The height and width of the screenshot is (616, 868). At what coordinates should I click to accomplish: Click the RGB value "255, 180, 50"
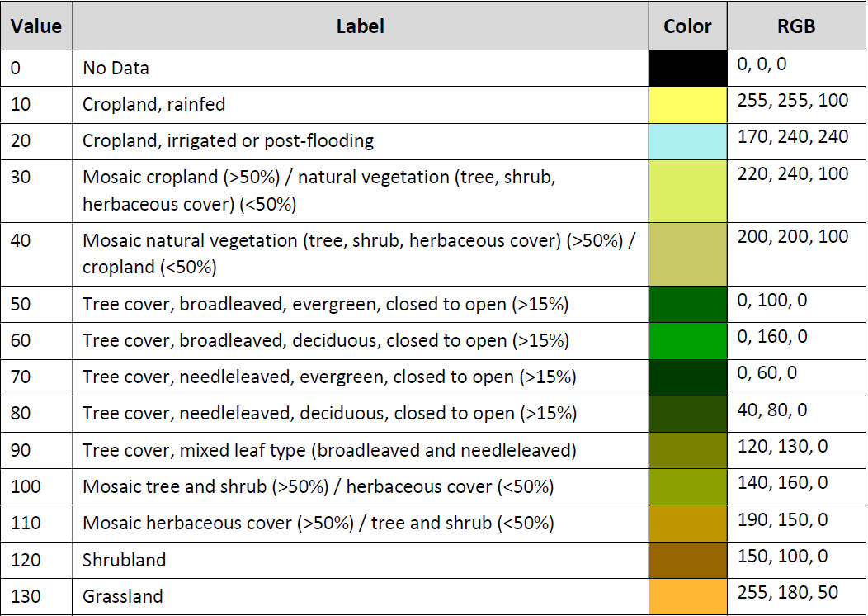(793, 593)
